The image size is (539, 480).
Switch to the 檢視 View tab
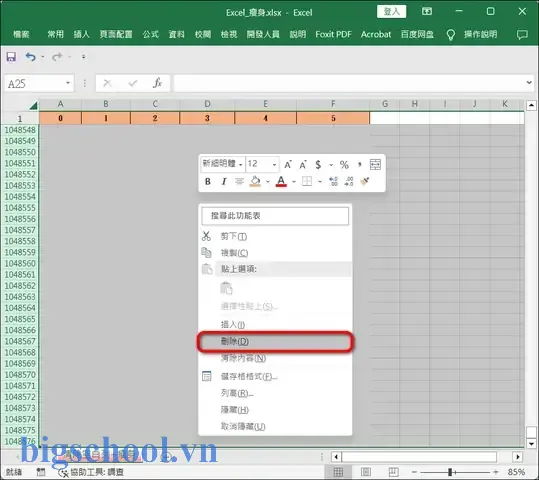pos(229,34)
